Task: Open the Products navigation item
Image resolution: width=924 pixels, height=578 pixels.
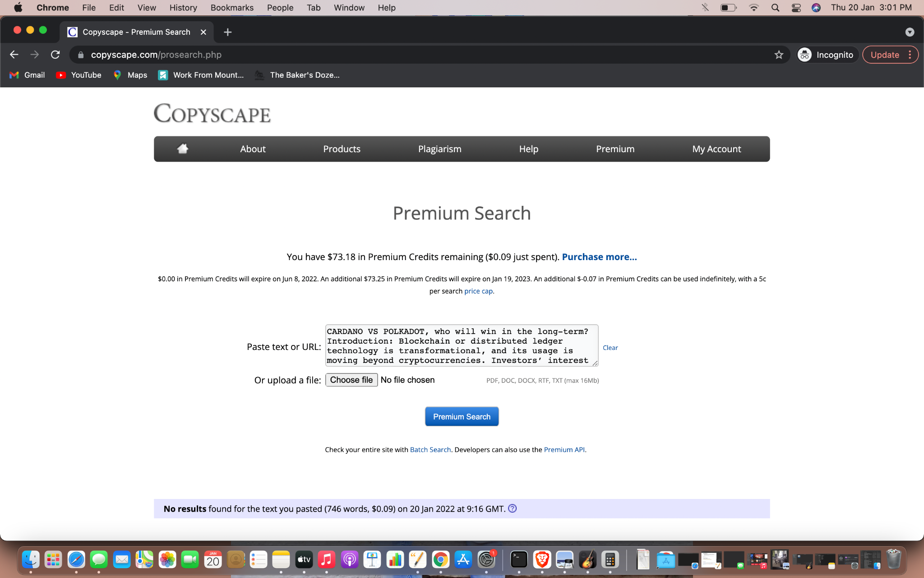Action: tap(342, 149)
